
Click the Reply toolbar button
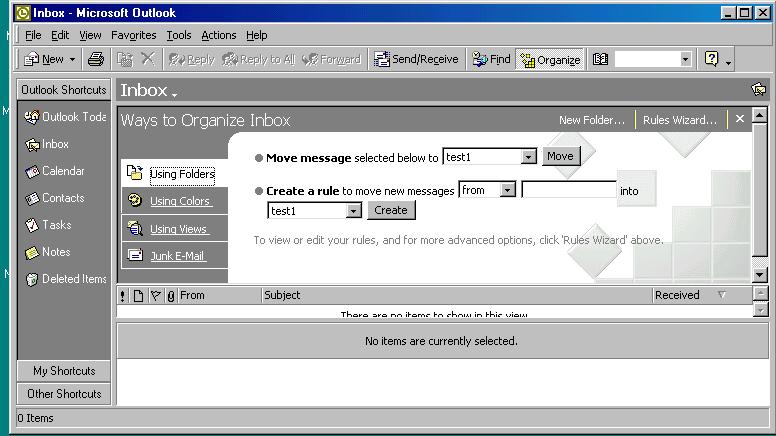[x=192, y=59]
